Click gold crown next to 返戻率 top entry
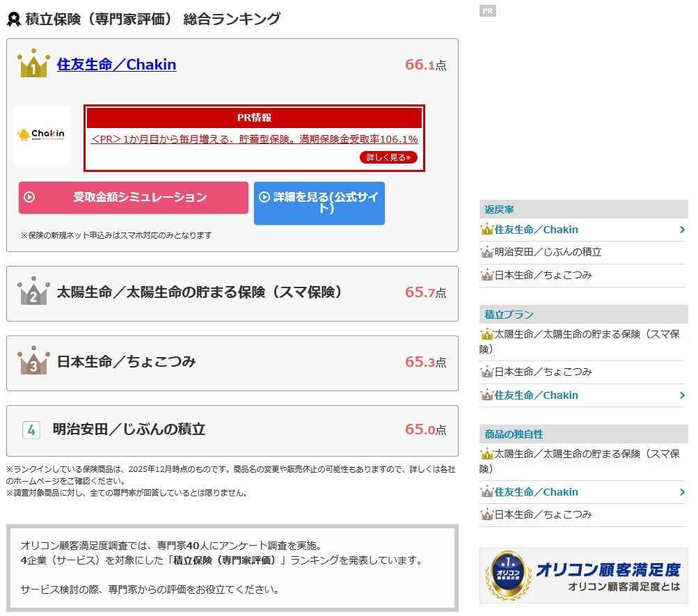 (x=486, y=230)
